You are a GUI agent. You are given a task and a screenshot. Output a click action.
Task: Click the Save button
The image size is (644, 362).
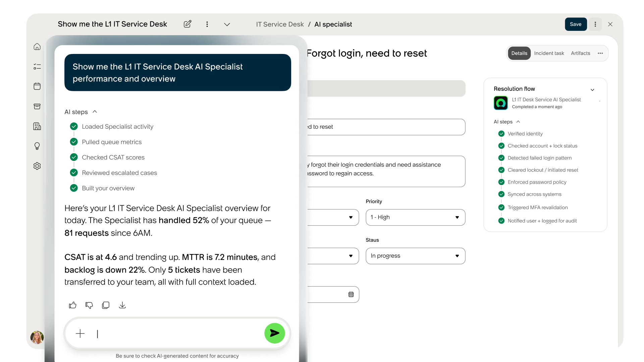click(x=576, y=24)
